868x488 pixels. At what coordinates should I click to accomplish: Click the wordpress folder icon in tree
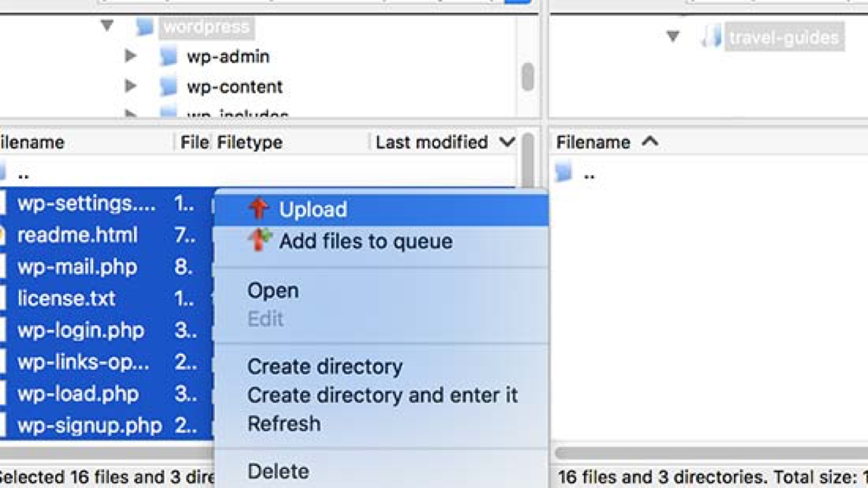[145, 27]
